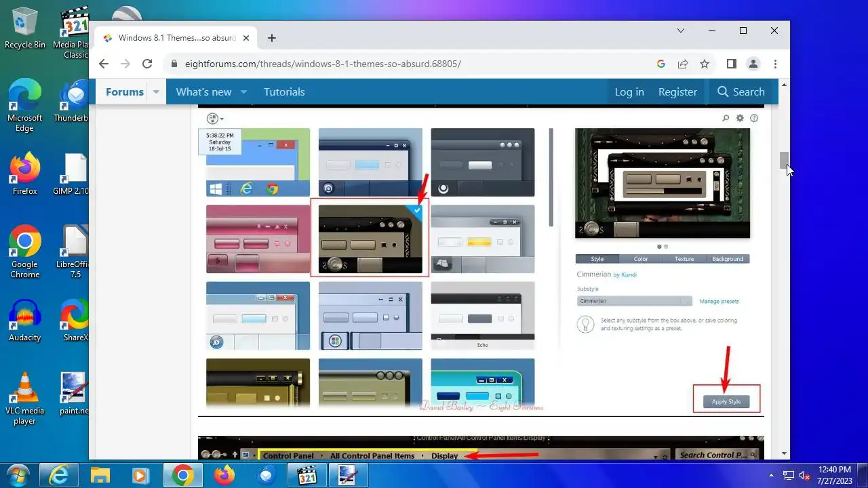The height and width of the screenshot is (488, 868).
Task: Select the GIMP 2.10 desktop shortcut
Action: click(73, 175)
